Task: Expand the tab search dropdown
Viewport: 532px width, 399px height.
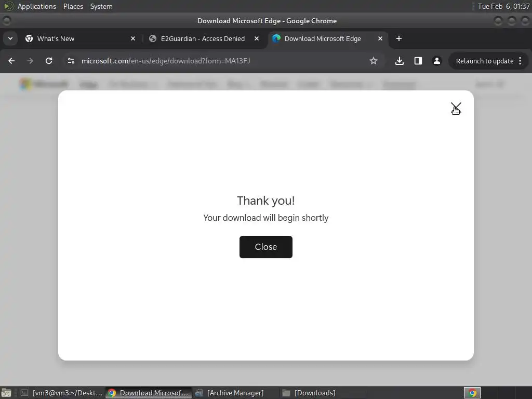Action: 10,38
